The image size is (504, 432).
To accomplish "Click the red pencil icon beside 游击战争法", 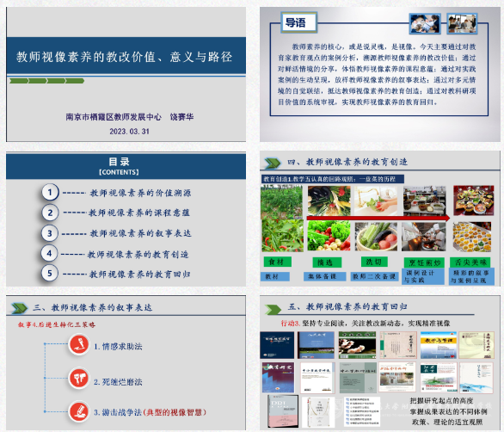I will (79, 411).
